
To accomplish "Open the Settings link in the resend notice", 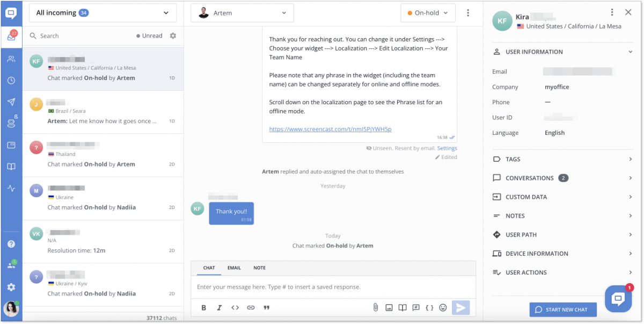I will point(447,148).
